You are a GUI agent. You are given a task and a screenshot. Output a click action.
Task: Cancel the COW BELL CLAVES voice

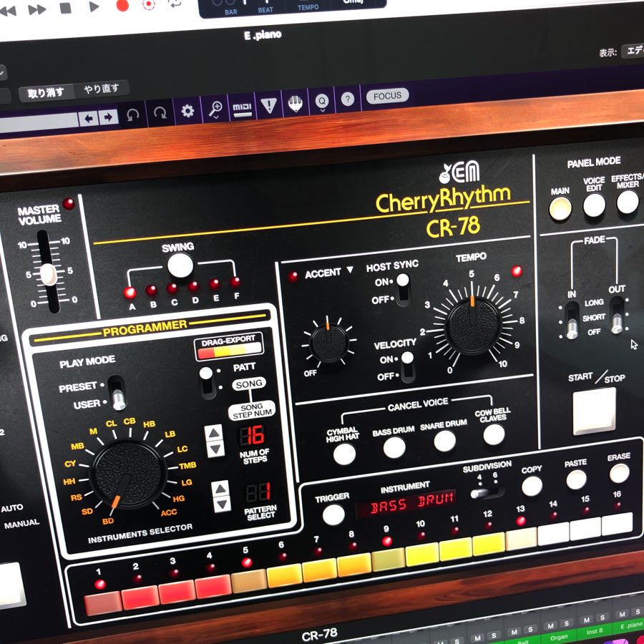click(494, 434)
